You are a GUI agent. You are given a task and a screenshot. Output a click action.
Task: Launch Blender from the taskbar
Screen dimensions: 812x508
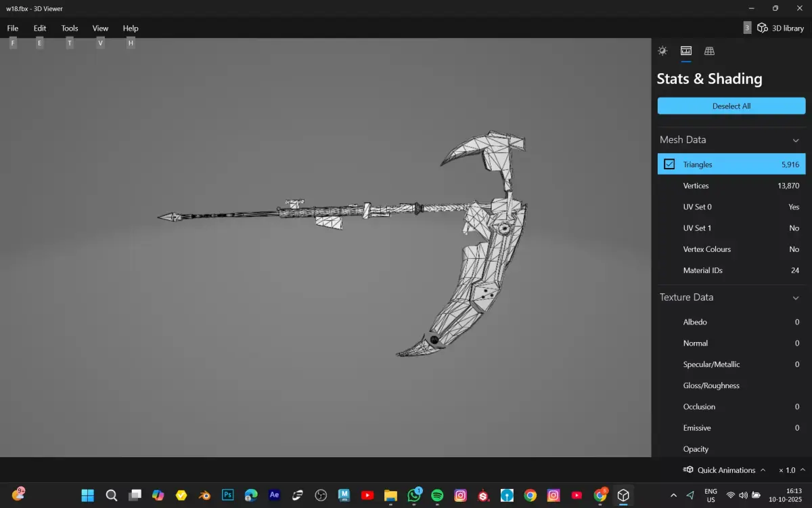click(204, 495)
